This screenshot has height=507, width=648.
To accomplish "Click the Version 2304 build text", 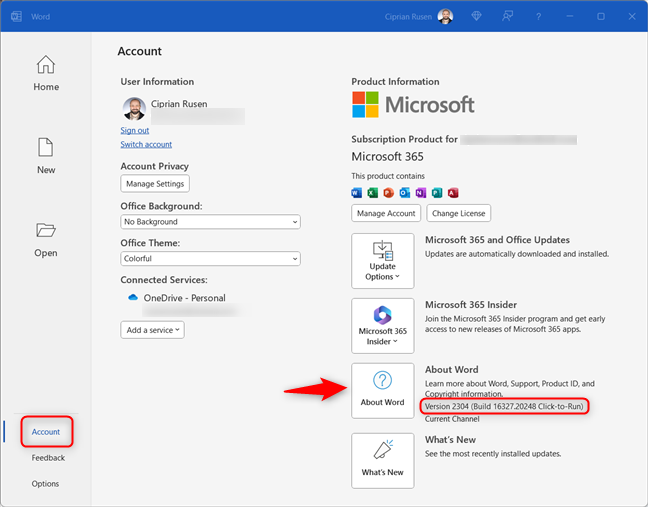I will tap(504, 406).
